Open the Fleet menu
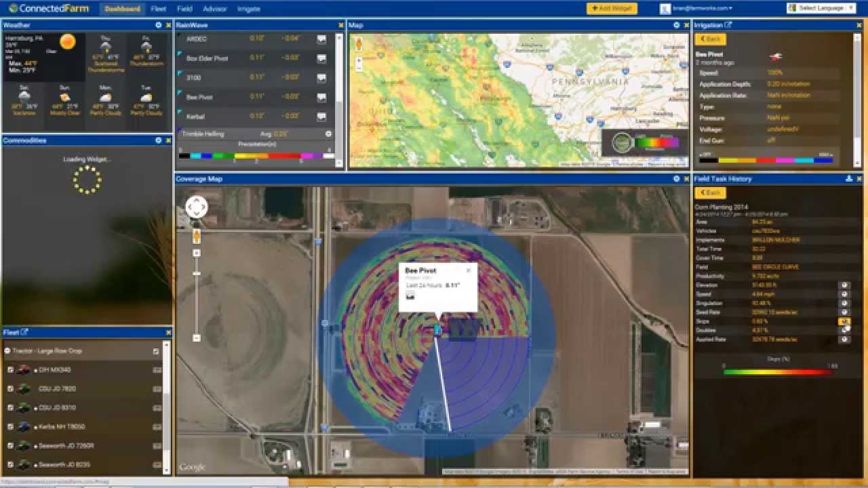868x488 pixels. [x=159, y=9]
